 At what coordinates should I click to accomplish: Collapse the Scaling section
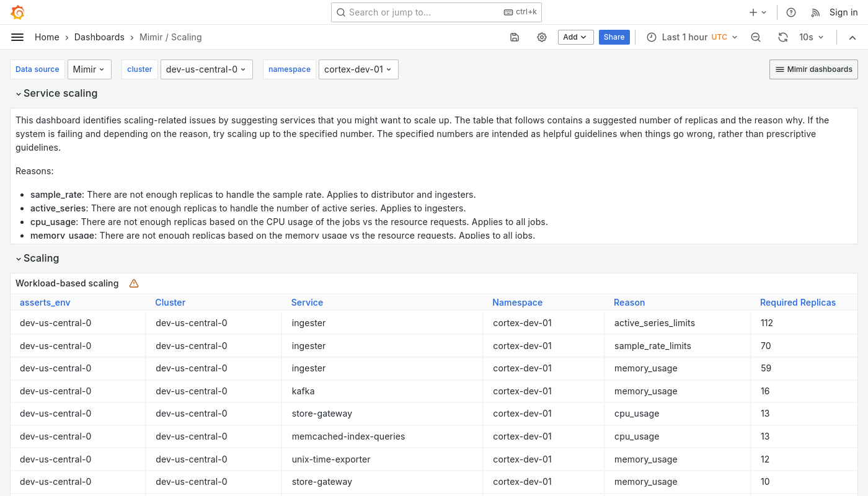37,258
